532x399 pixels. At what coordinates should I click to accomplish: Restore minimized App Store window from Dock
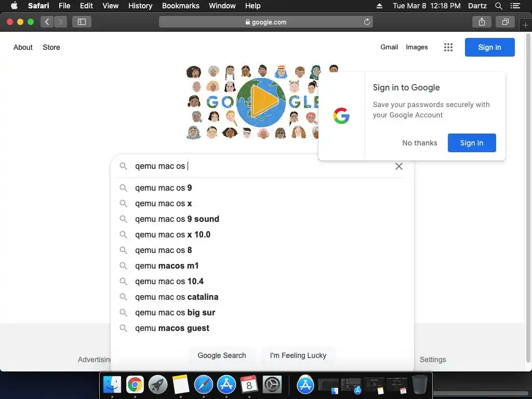[351, 386]
